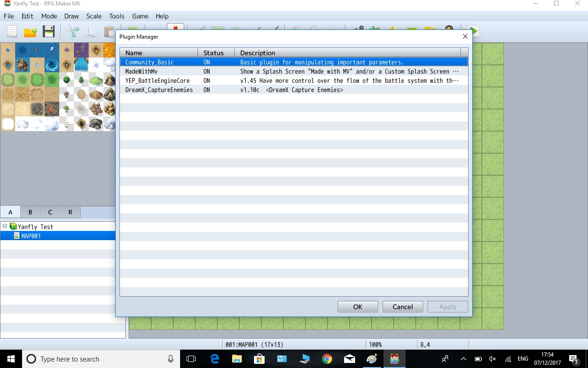Show hidden system tray icons

(463, 359)
